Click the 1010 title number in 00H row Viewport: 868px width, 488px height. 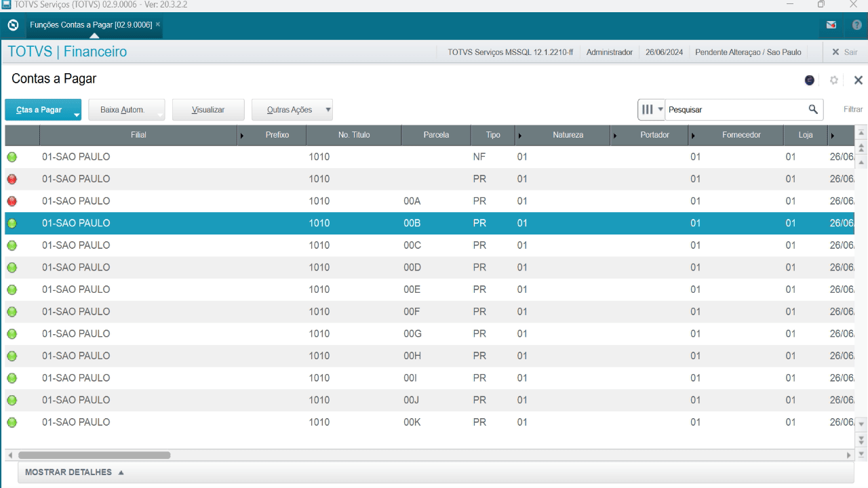coord(319,356)
